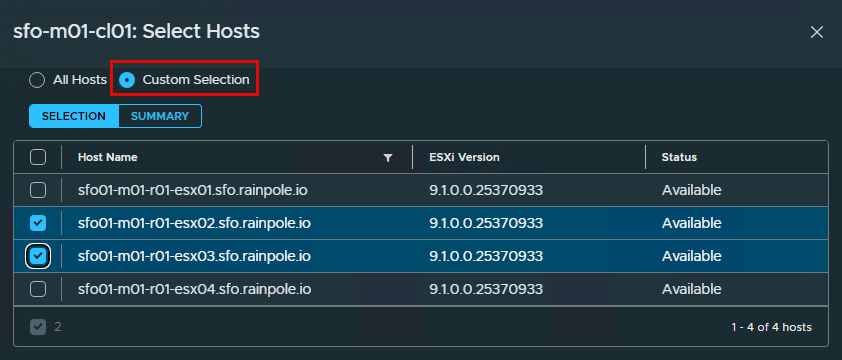The image size is (842, 360).
Task: Check the box for esx01 host
Action: [x=38, y=190]
